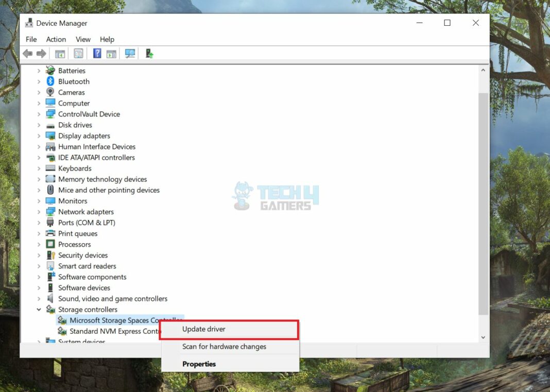The width and height of the screenshot is (550, 392).
Task: Click the Forward navigation arrow in toolbar
Action: coord(41,53)
